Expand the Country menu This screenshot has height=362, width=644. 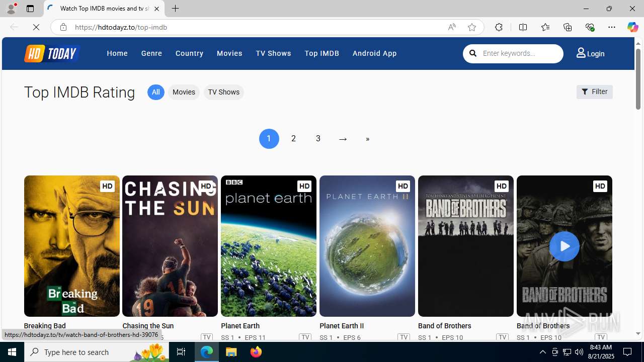click(189, 53)
